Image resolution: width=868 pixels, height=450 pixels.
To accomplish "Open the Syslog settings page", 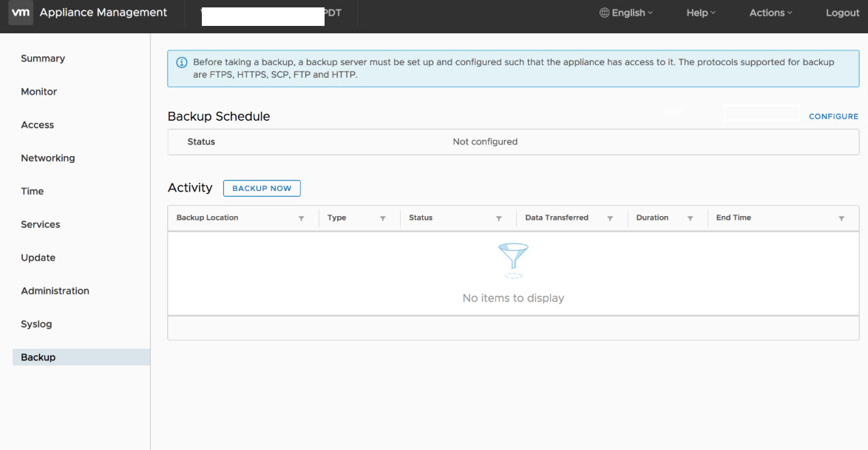I will [x=36, y=324].
